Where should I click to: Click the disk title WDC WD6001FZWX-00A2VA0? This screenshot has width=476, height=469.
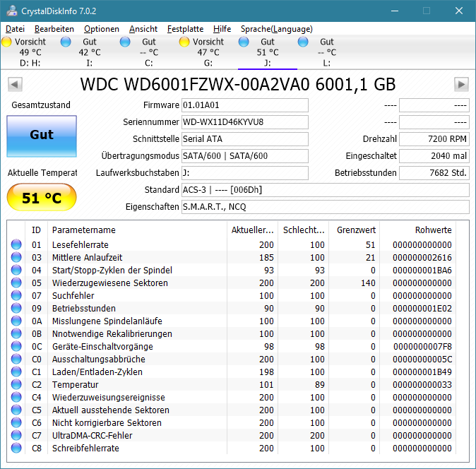pyautogui.click(x=238, y=84)
